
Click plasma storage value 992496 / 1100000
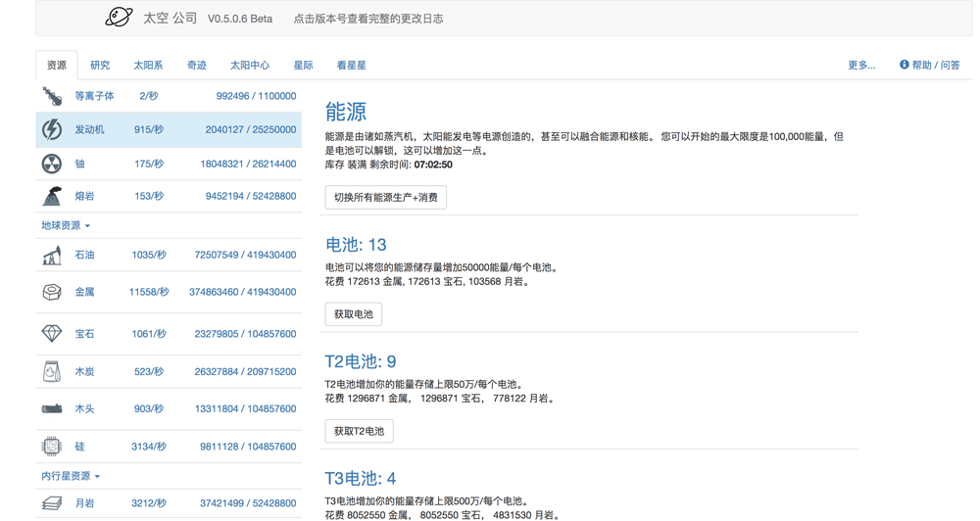256,96
